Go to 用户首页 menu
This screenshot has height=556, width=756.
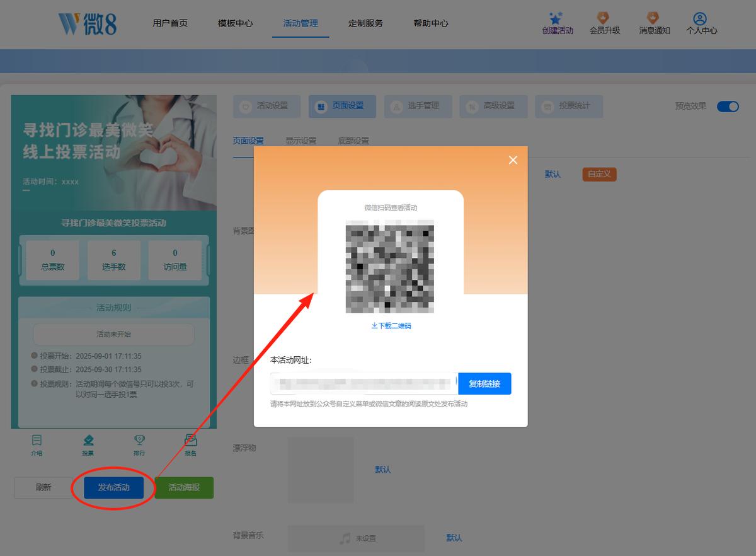pos(170,23)
